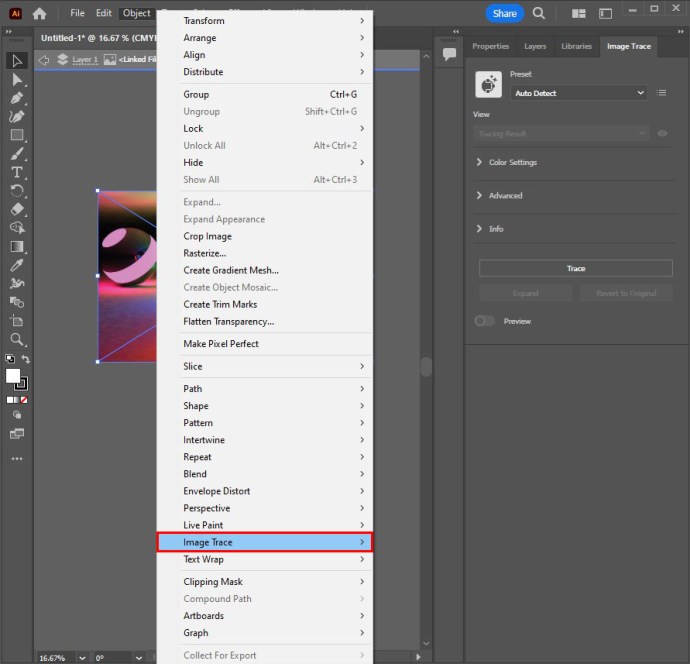
Task: Select the Rectangle tool
Action: click(x=17, y=135)
